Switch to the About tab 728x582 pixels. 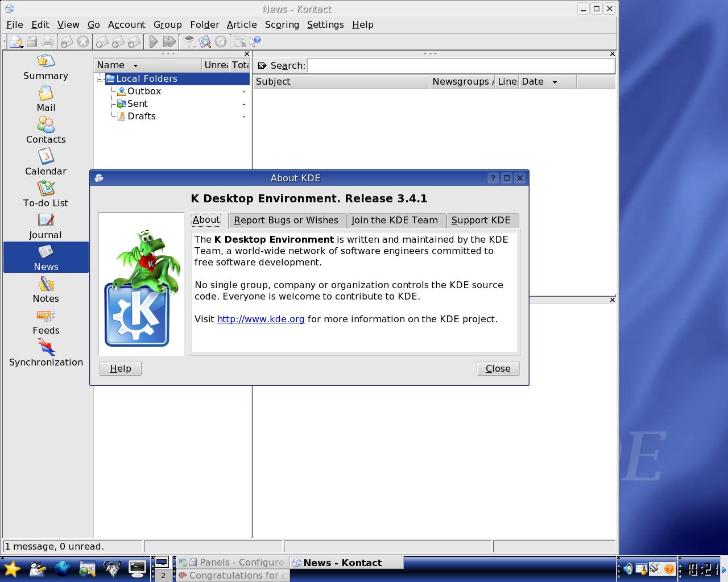(206, 220)
